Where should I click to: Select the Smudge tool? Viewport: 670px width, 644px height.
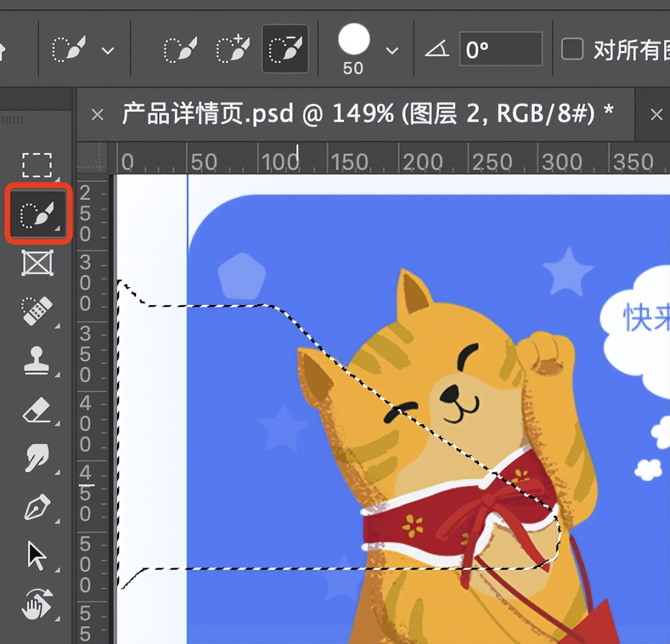pyautogui.click(x=36, y=459)
